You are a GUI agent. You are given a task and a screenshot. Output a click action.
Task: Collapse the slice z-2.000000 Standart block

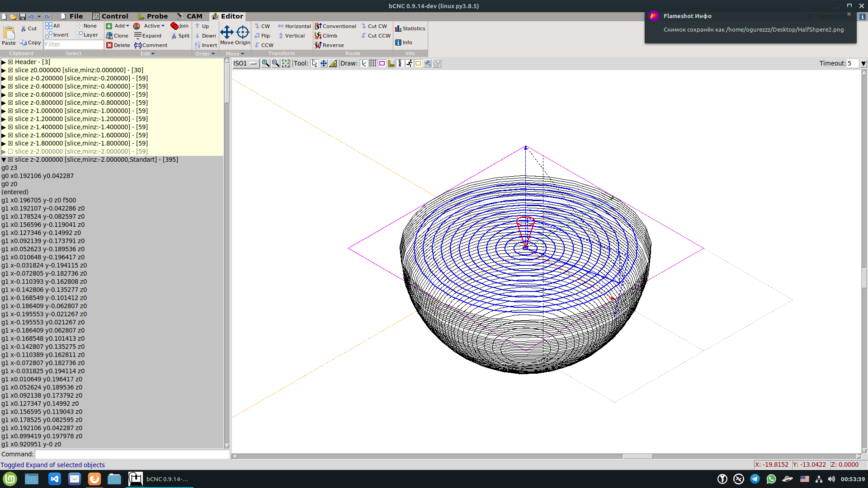coord(4,160)
